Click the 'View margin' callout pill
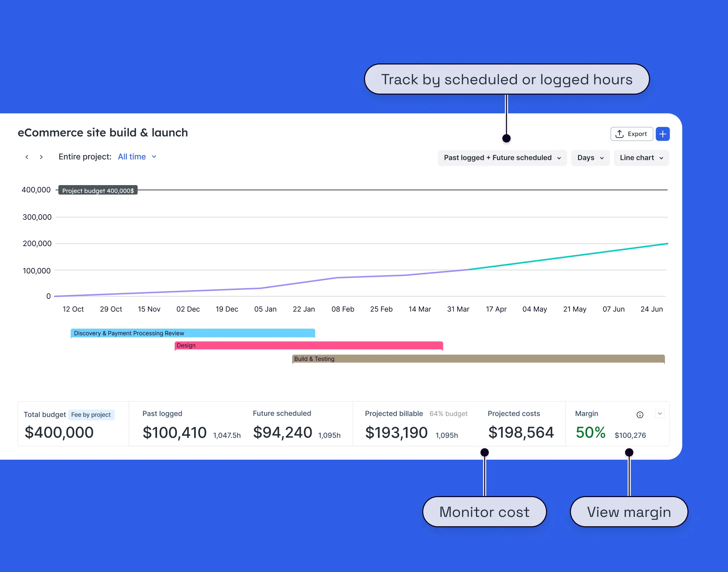 (x=629, y=512)
